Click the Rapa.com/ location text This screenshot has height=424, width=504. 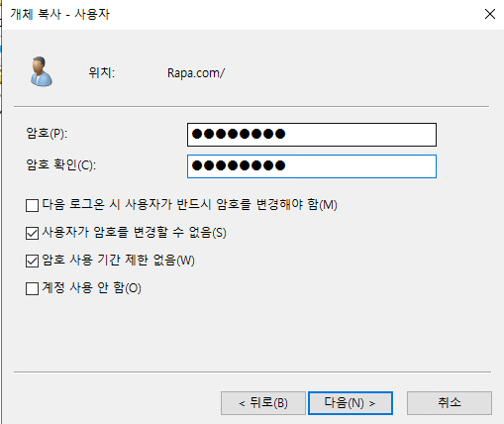[x=196, y=73]
